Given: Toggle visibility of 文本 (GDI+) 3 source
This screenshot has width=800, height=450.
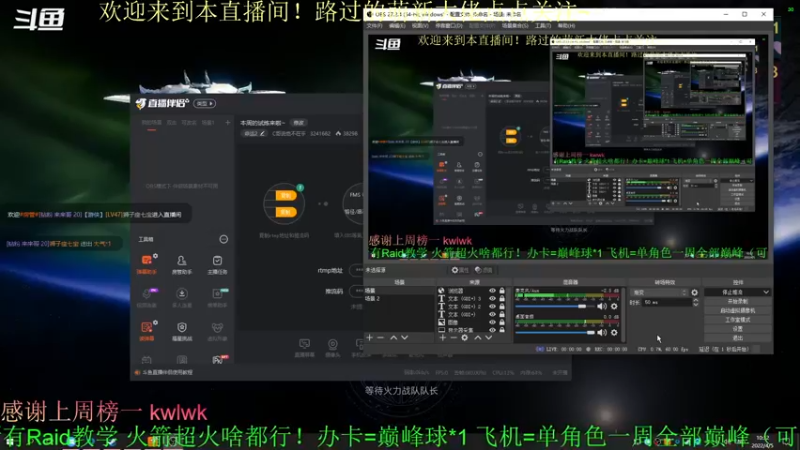Looking at the screenshot, I should click(492, 298).
